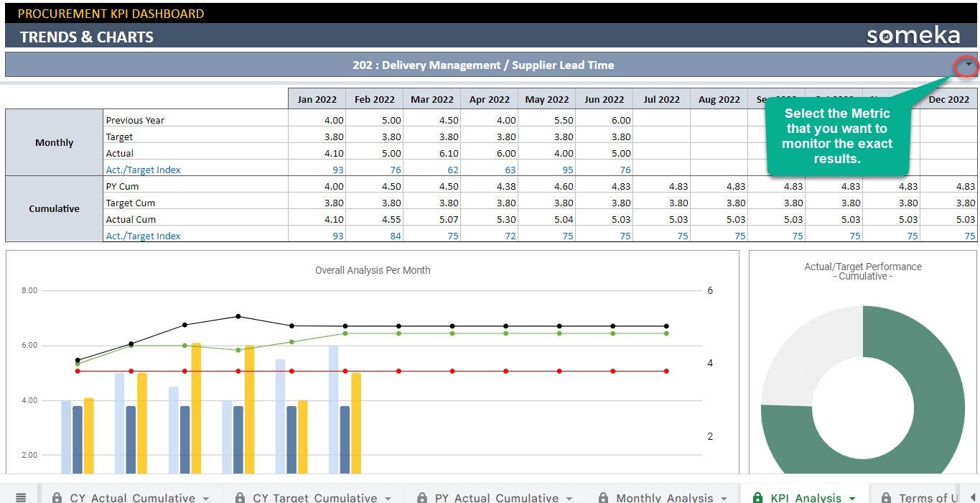Switch to the PY Actual Cumulative sheet
The width and height of the screenshot is (980, 503).
tap(495, 497)
